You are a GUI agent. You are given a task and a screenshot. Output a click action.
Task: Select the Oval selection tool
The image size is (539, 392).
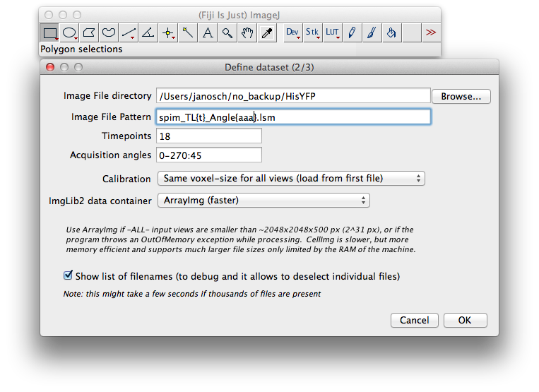[x=69, y=32]
